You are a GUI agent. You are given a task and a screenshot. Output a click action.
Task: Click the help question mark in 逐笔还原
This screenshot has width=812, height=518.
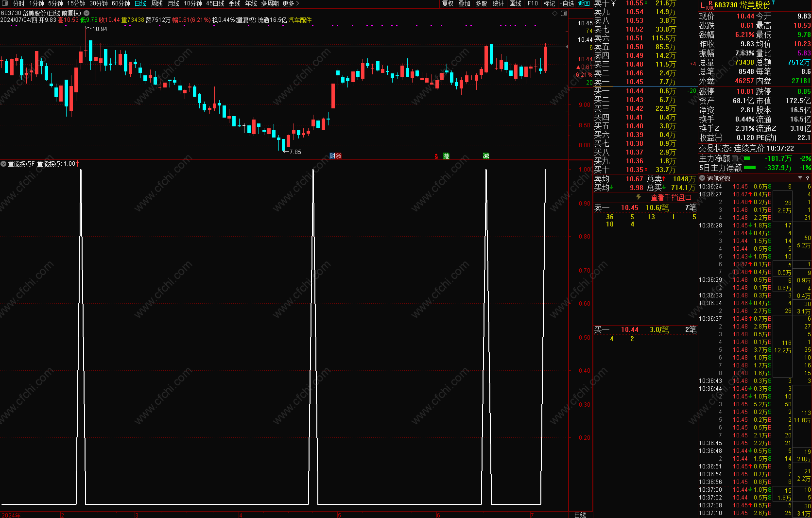coord(807,178)
